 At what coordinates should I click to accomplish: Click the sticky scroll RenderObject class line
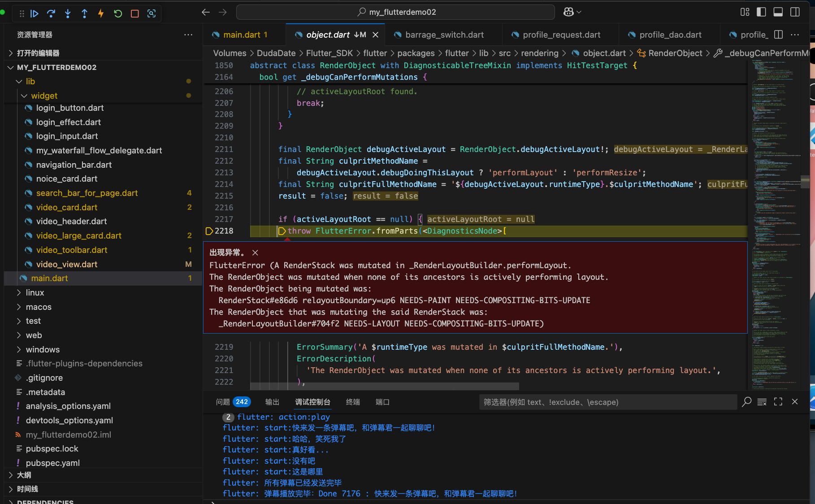pos(443,65)
